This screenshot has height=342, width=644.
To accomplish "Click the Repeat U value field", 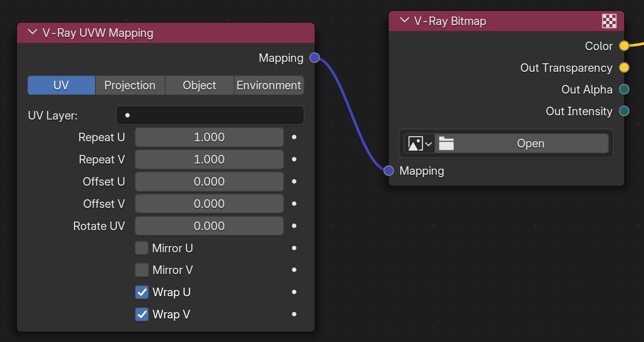I will (x=209, y=137).
